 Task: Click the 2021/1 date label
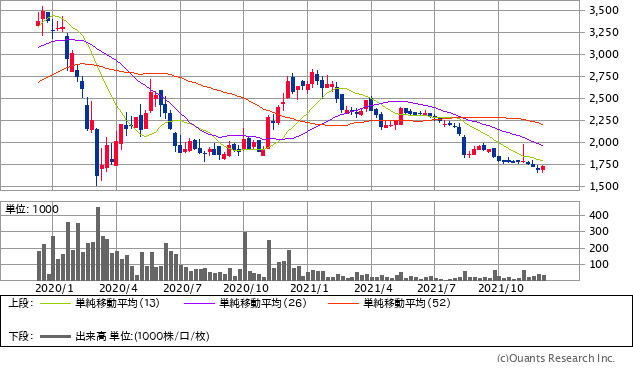pyautogui.click(x=310, y=288)
